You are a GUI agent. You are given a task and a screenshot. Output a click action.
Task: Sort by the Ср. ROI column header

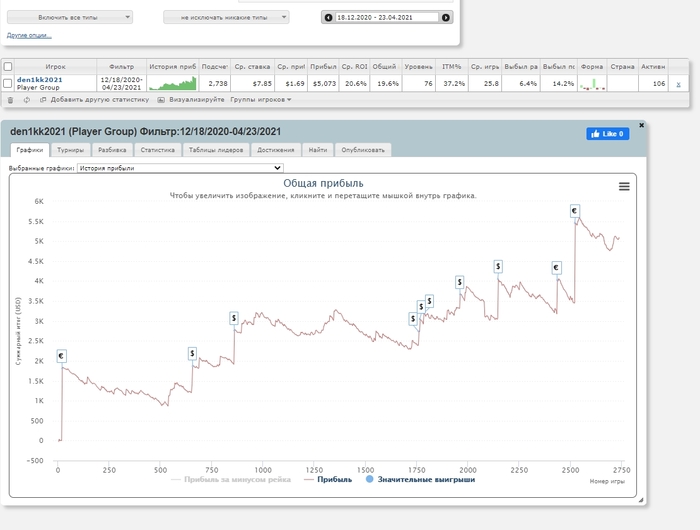[x=354, y=67]
